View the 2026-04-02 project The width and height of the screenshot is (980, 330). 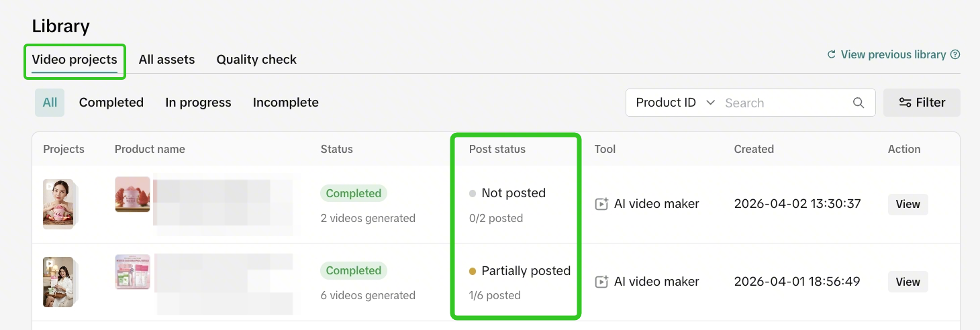pos(908,205)
